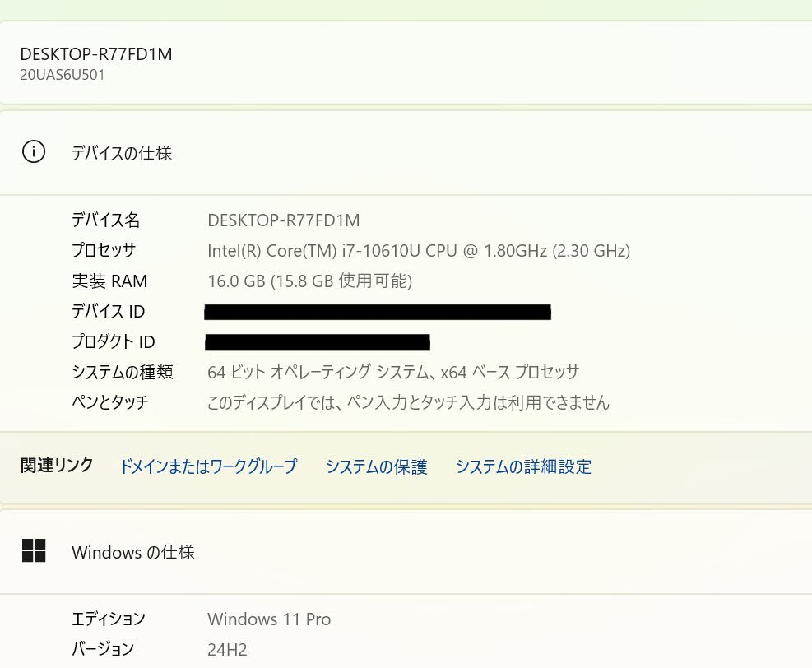Select the top DESKTOP-R77FD1M computer name heading
Screen dimensions: 812x668
coord(96,53)
